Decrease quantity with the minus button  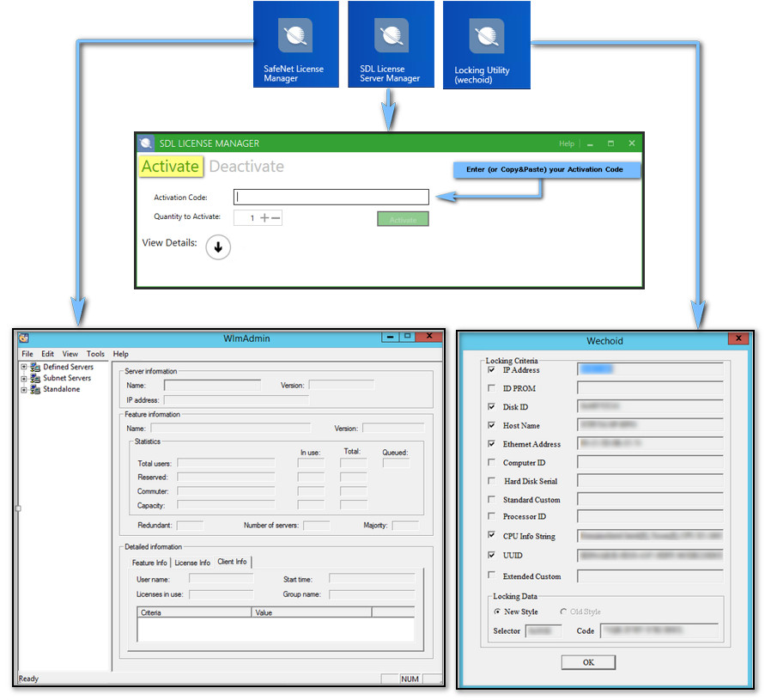point(276,217)
